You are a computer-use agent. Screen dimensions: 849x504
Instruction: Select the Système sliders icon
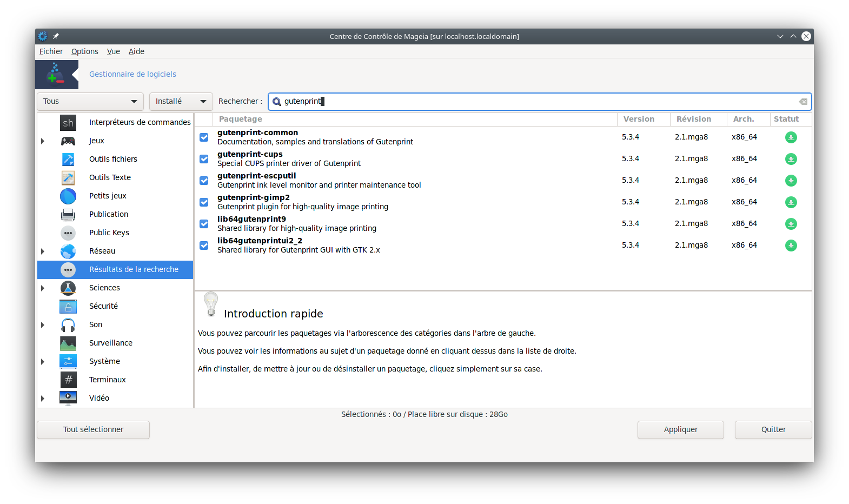tap(68, 362)
